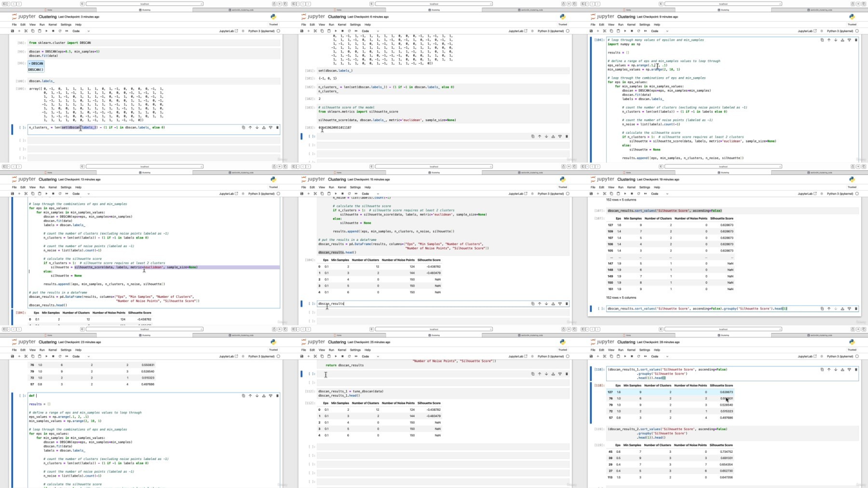The height and width of the screenshot is (488, 868).
Task: Open Settings menu in 19-minutes-checkpoint window
Action: [x=645, y=187]
